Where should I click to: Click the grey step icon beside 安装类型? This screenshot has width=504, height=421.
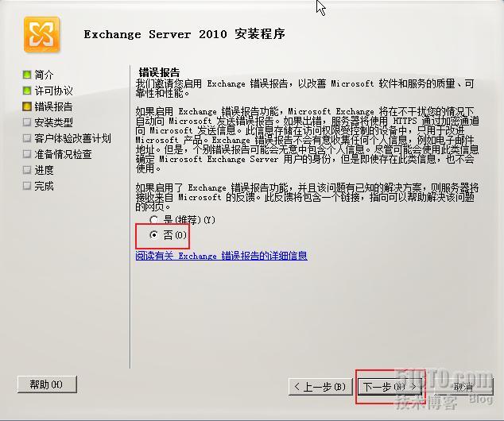click(x=27, y=122)
